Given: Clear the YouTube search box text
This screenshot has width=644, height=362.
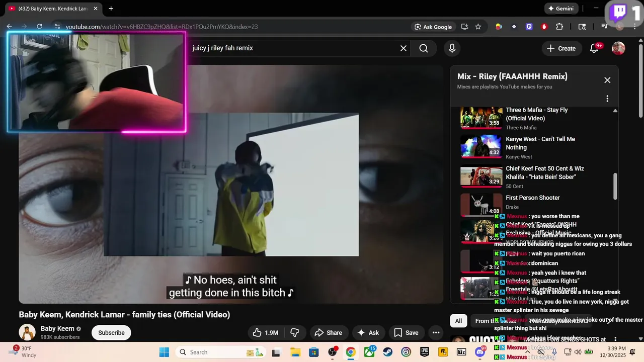Looking at the screenshot, I should [404, 48].
